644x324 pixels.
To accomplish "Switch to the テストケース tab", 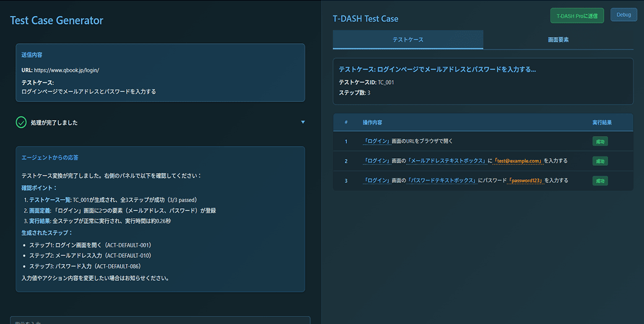I will (x=408, y=40).
